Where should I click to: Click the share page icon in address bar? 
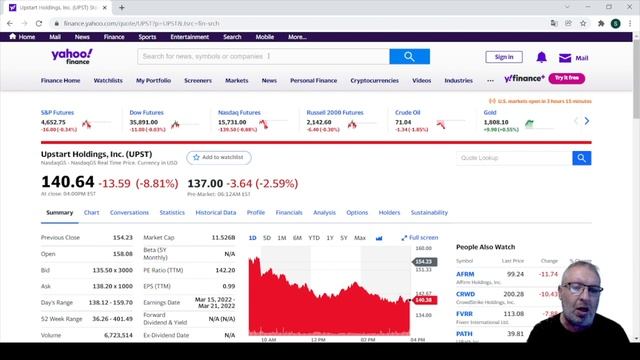click(569, 24)
